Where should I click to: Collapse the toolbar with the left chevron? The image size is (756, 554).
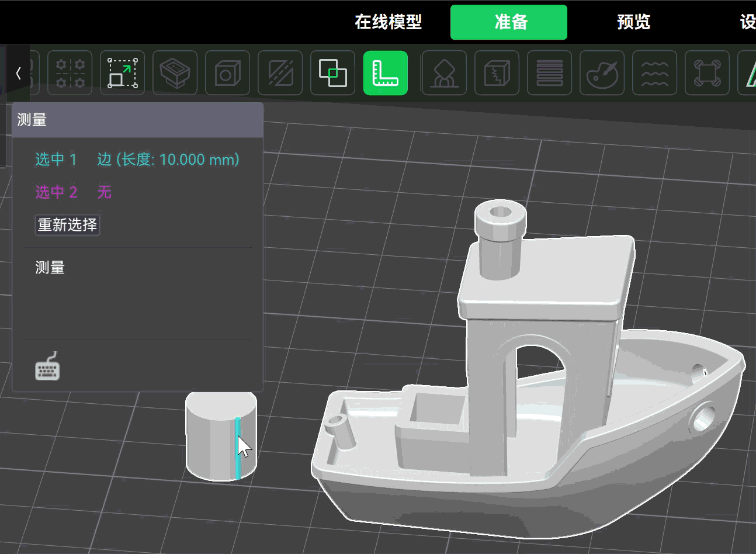click(18, 73)
